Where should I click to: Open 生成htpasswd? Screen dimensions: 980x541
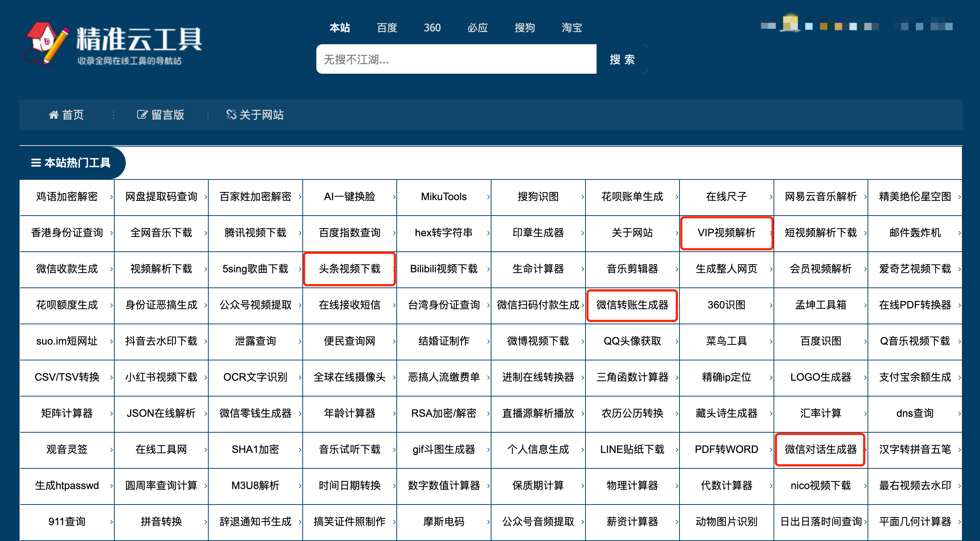pyautogui.click(x=67, y=485)
